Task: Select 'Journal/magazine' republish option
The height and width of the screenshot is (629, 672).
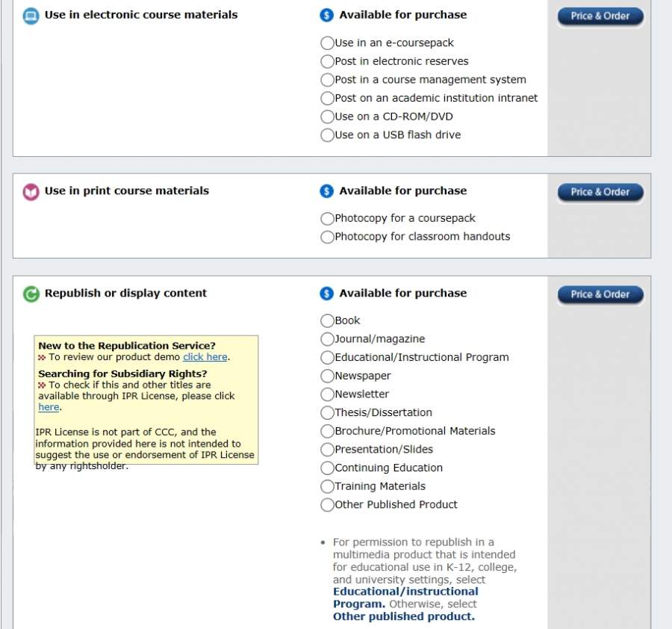Action: [327, 339]
